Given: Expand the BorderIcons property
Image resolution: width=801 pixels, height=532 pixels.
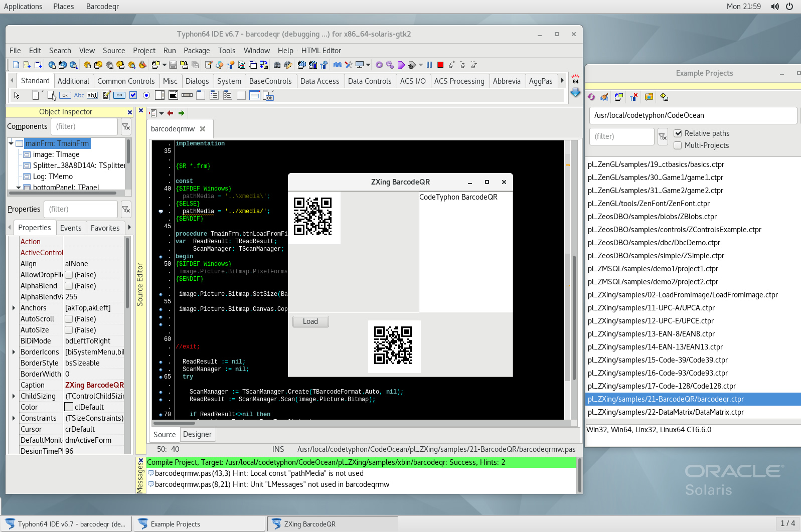Looking at the screenshot, I should click(x=14, y=352).
